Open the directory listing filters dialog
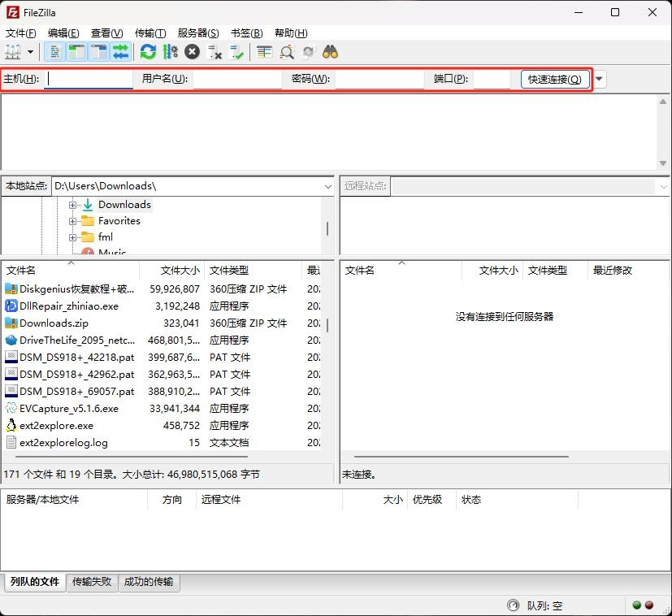672x616 pixels. [264, 52]
